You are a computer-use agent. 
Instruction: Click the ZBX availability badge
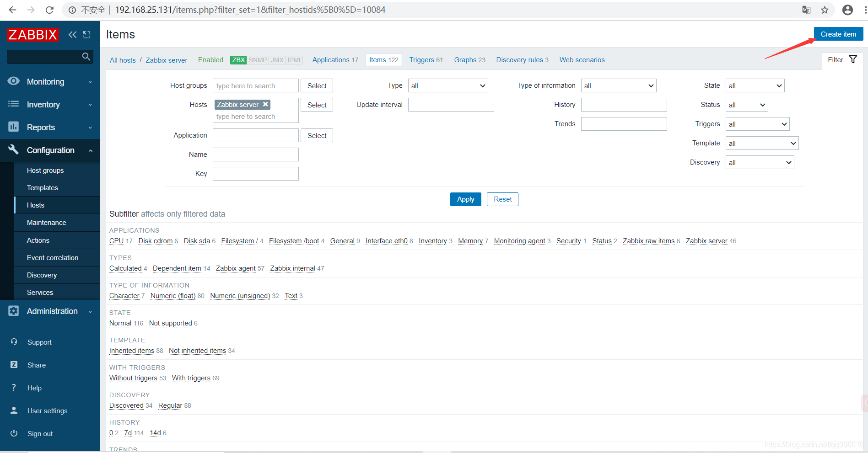point(238,60)
